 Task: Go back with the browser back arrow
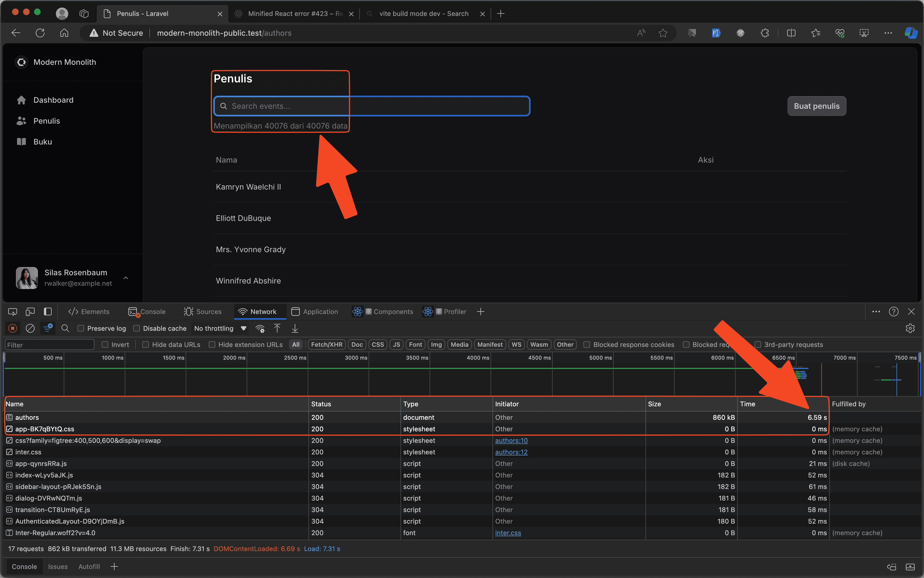16,33
